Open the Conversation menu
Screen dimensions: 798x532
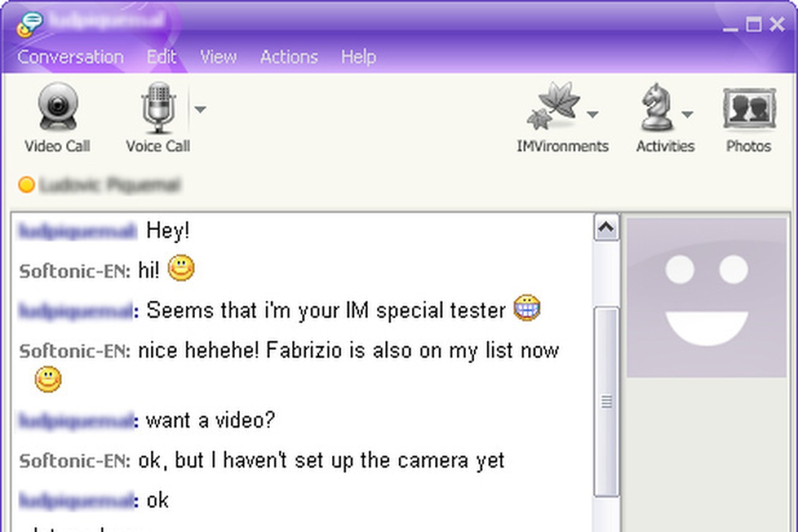[70, 57]
